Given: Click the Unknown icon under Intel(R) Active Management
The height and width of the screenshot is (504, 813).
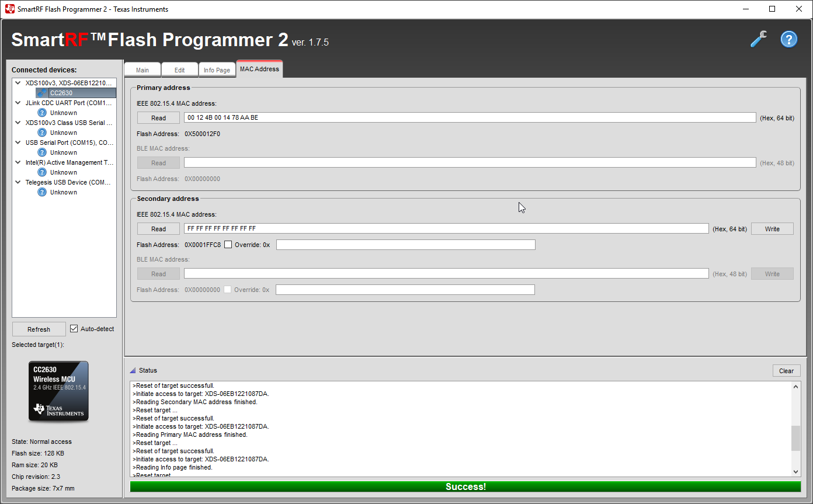Looking at the screenshot, I should click(x=42, y=172).
